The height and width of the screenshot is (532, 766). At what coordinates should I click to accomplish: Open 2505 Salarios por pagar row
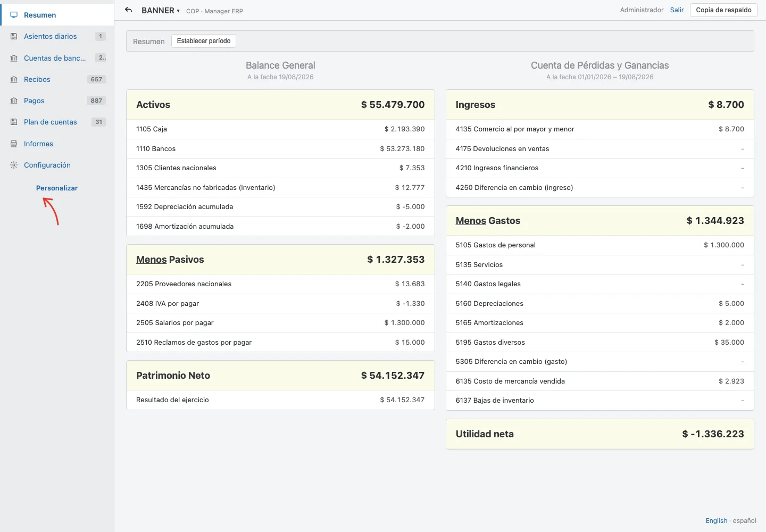coord(280,323)
